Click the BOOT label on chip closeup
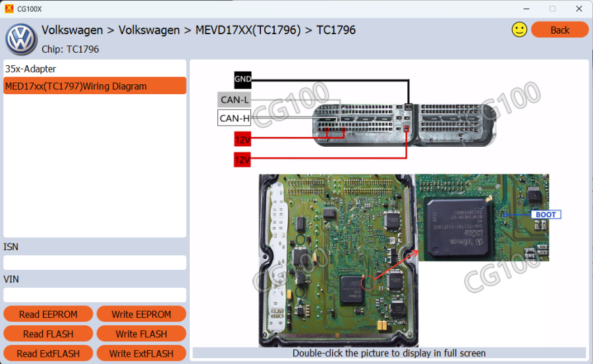 pos(546,215)
